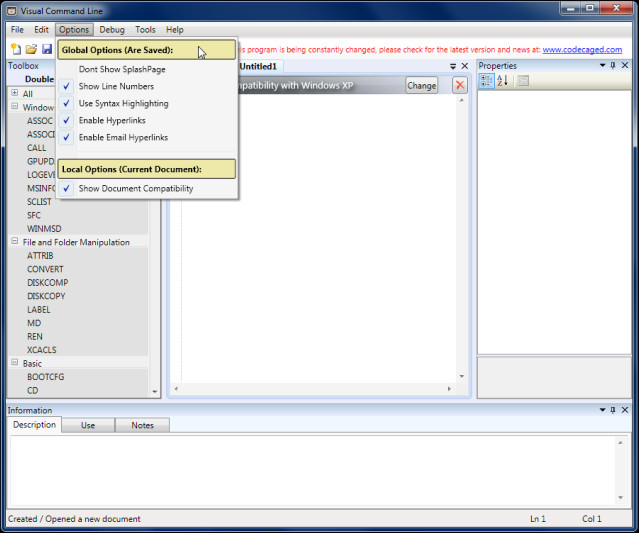
Task: Click the editor horizontal scroll left arrow
Action: point(176,389)
